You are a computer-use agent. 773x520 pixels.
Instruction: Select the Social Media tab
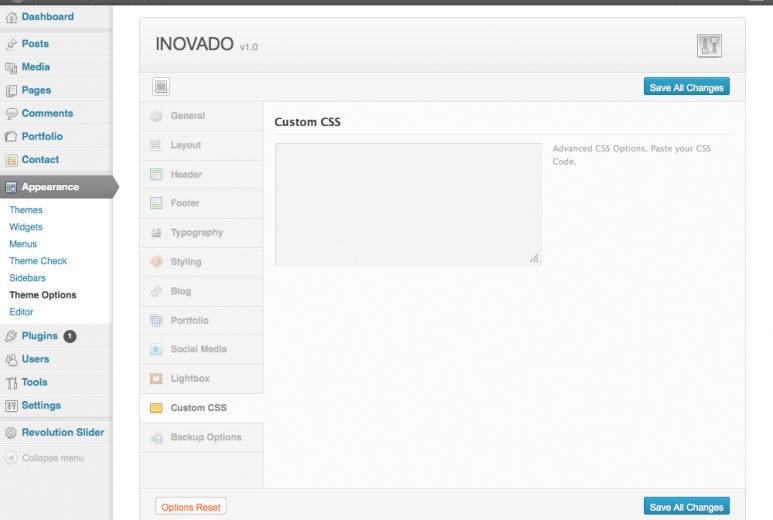pyautogui.click(x=202, y=349)
